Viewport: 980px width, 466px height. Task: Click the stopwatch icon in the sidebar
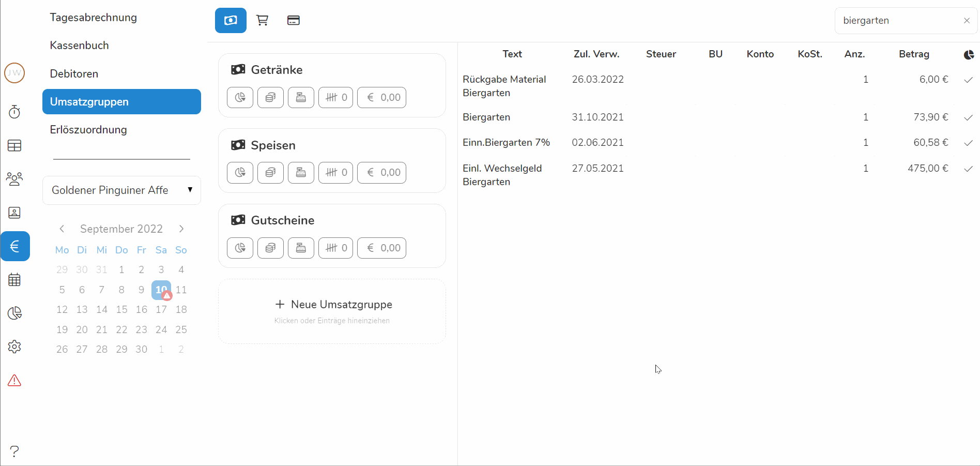[x=14, y=112]
